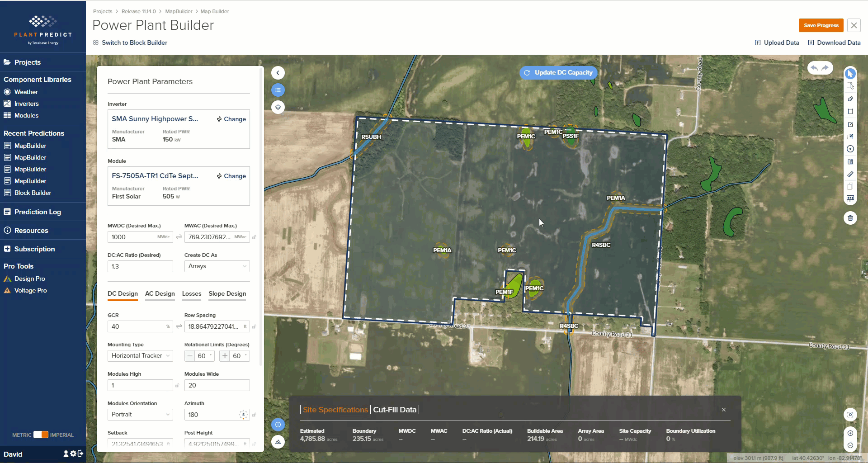This screenshot has width=868, height=463.
Task: Switch to the AC Design tab
Action: [x=160, y=293]
